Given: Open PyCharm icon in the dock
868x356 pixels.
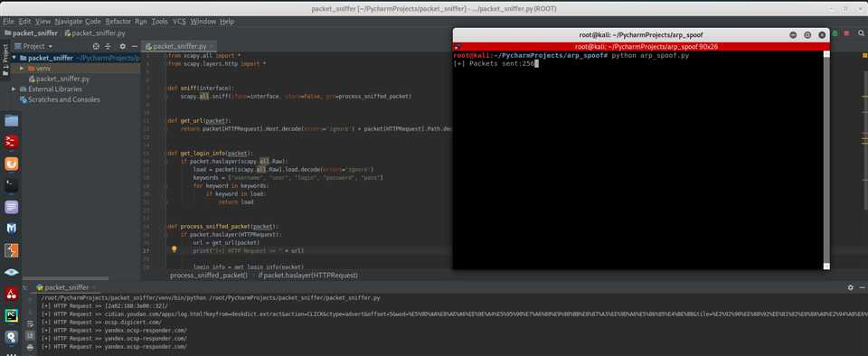Looking at the screenshot, I should pos(12,315).
